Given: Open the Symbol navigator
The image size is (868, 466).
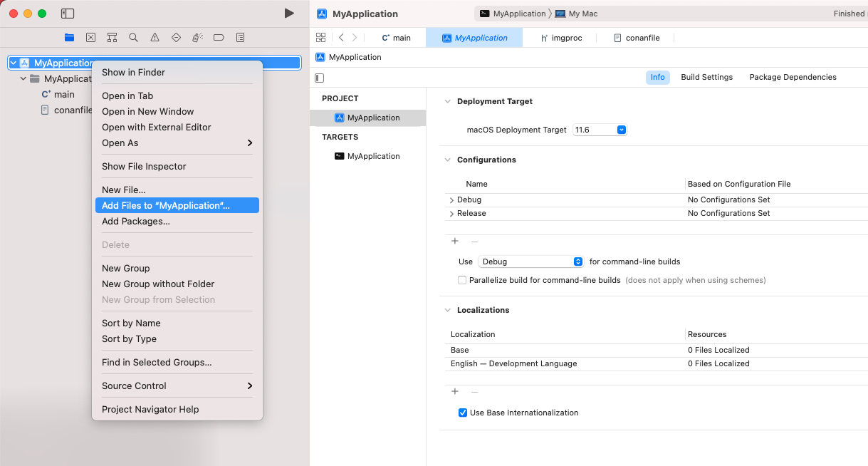Looking at the screenshot, I should coord(112,37).
